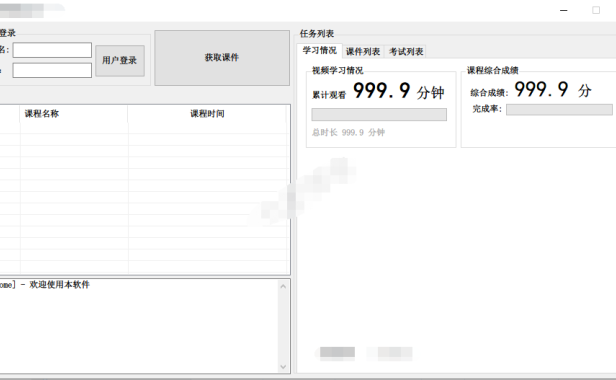This screenshot has height=380, width=616.
Task: Focus the password input field below username
Action: coord(52,70)
